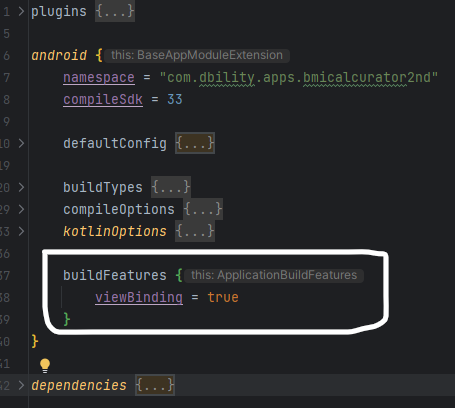455x408 pixels.
Task: Expand the dependencies fold arrow in gutter
Action: click(21, 385)
